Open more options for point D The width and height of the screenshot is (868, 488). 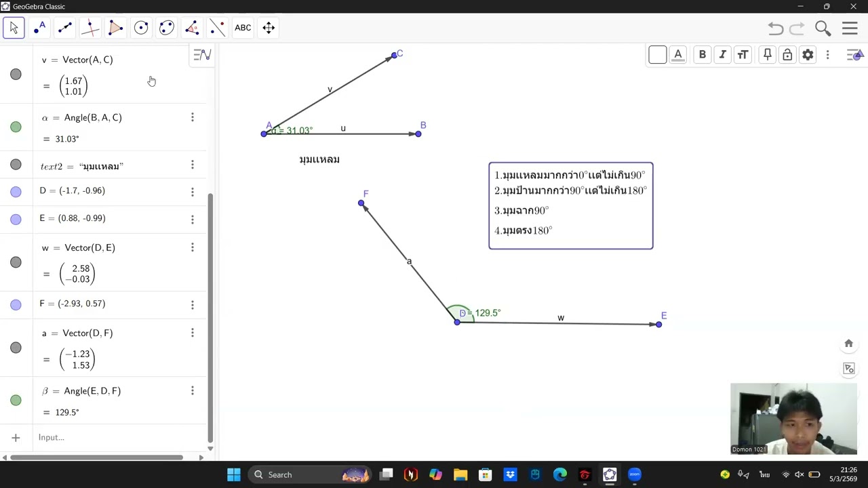(x=192, y=192)
